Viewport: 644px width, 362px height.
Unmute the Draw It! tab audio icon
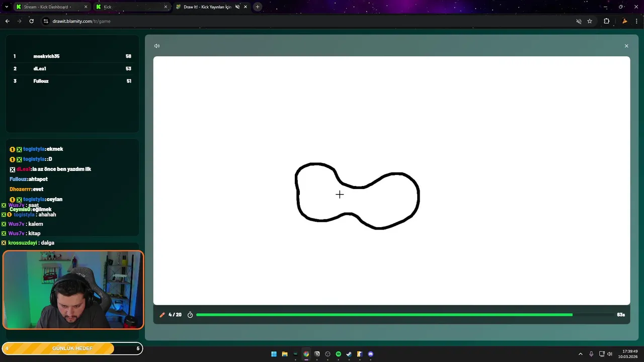(237, 7)
